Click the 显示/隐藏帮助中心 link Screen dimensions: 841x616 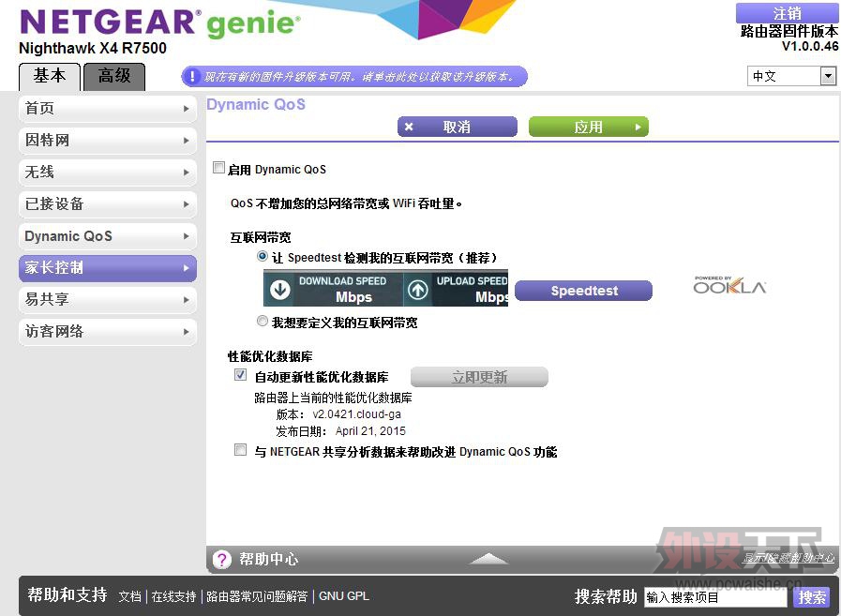(788, 559)
